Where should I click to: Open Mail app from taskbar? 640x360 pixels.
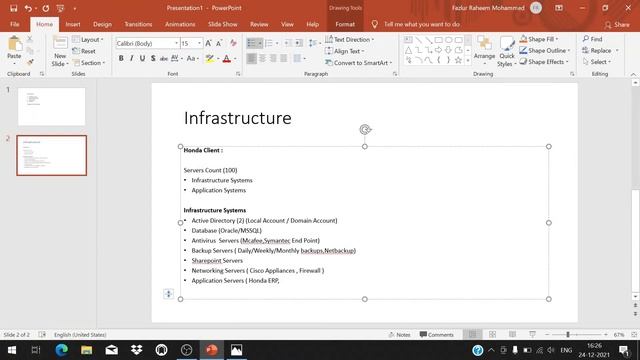[x=111, y=350]
